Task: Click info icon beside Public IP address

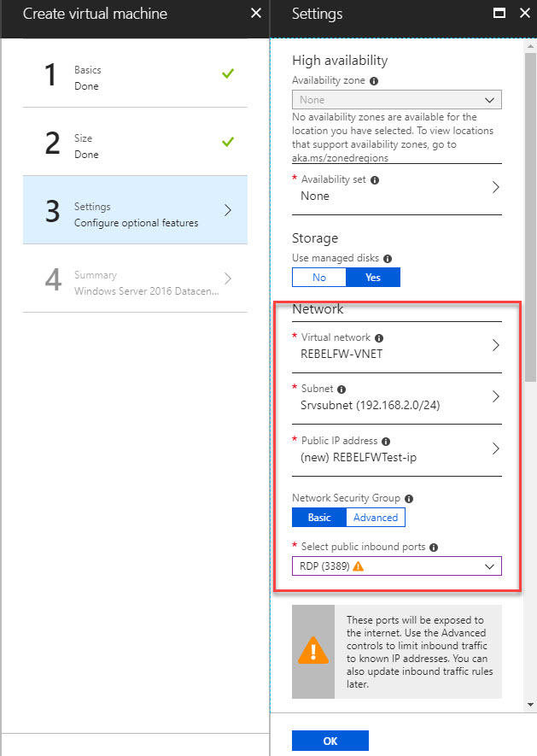Action: (386, 441)
